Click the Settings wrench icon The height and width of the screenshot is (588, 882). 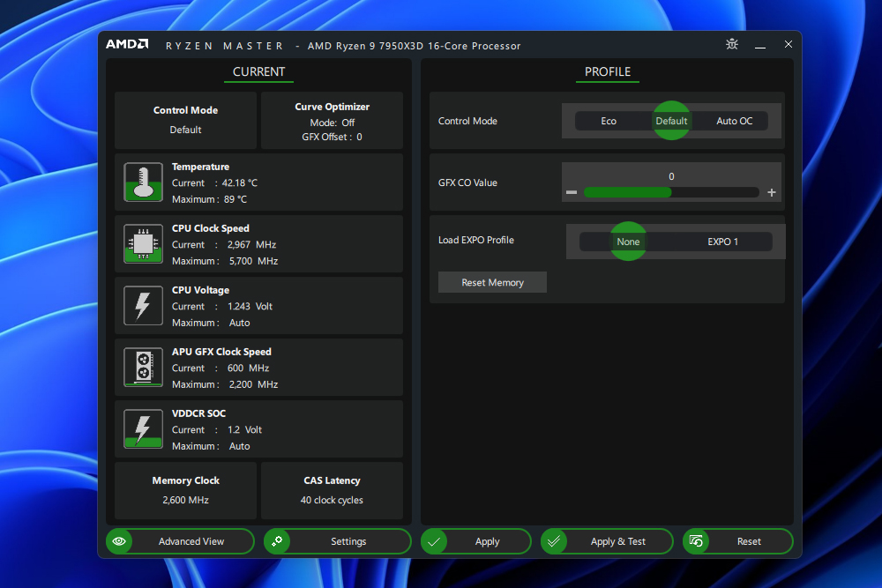coord(277,541)
